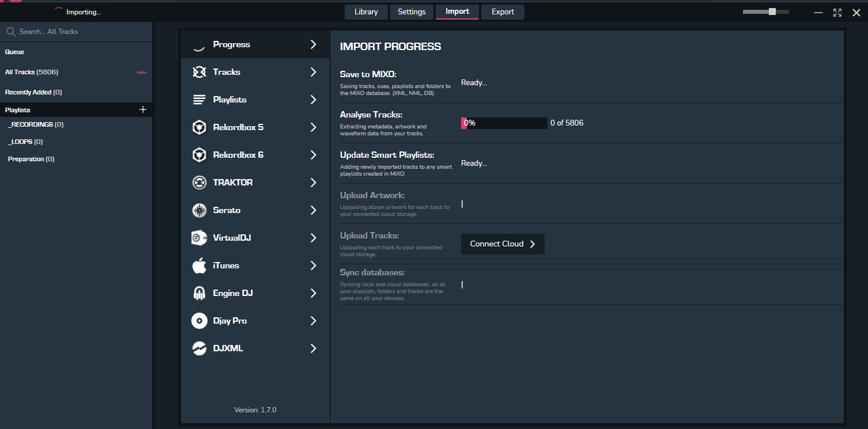Expand the Rekordbox 6 import chevron
This screenshot has width=868, height=429.
[x=314, y=155]
